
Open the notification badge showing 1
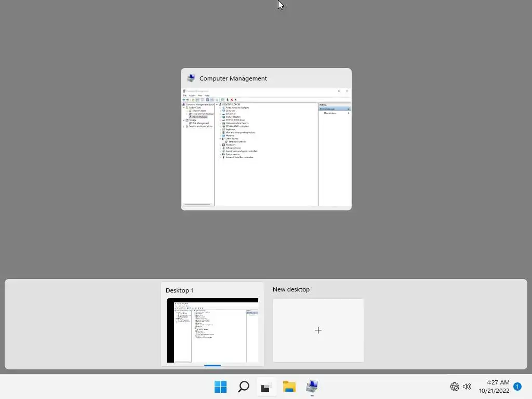[x=517, y=387]
